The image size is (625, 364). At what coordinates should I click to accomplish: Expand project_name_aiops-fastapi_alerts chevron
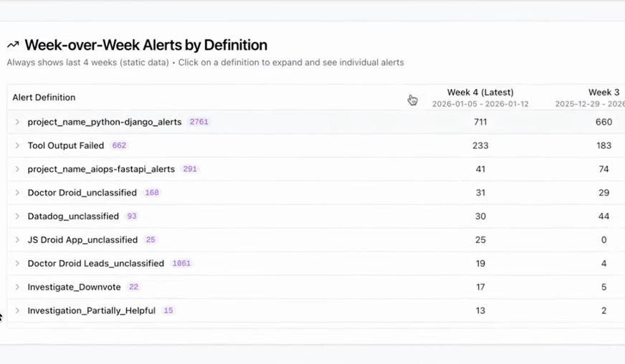pos(17,169)
